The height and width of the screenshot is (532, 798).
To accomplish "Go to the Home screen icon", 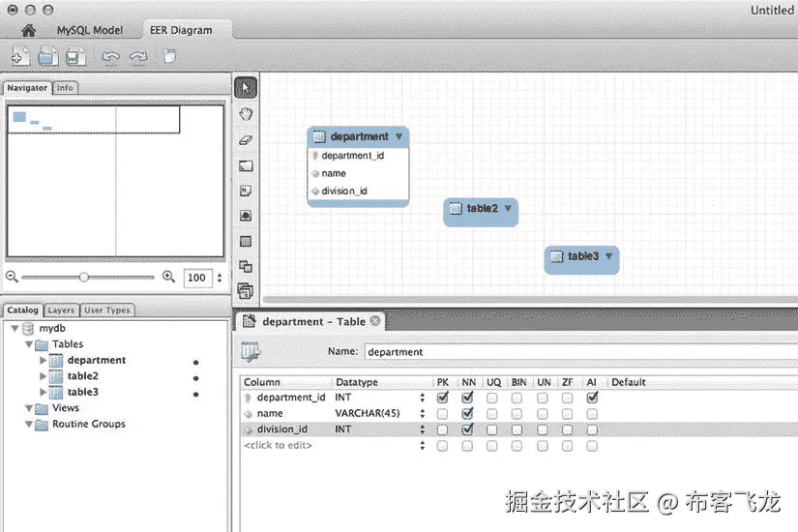I will [x=28, y=31].
